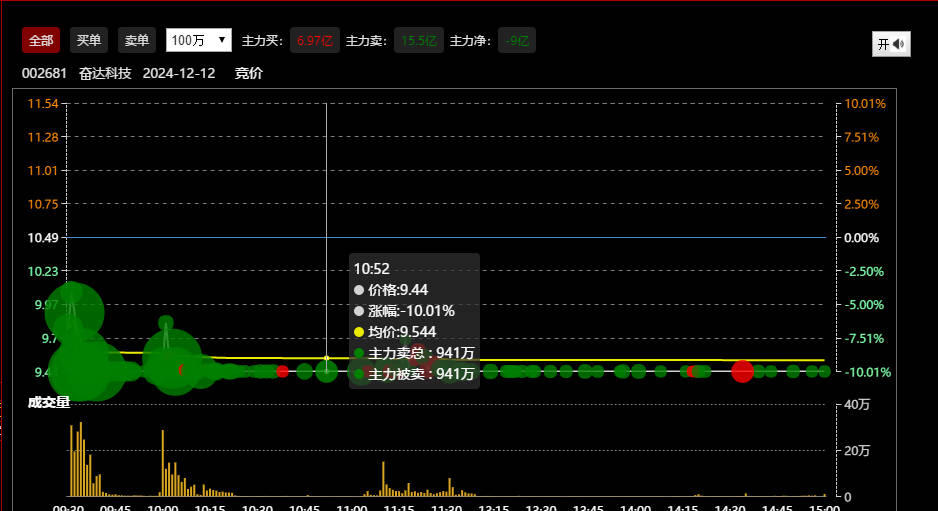
Task: Click the large red bubble near 14:30
Action: (x=742, y=371)
